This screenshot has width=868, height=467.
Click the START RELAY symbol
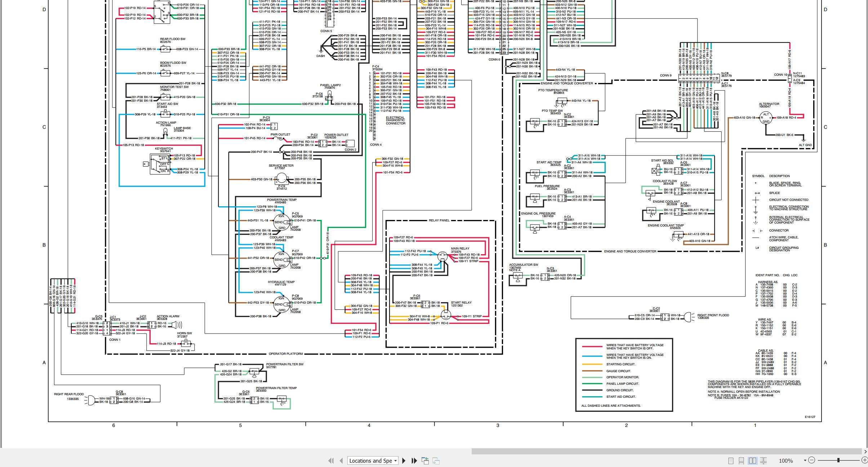[446, 315]
